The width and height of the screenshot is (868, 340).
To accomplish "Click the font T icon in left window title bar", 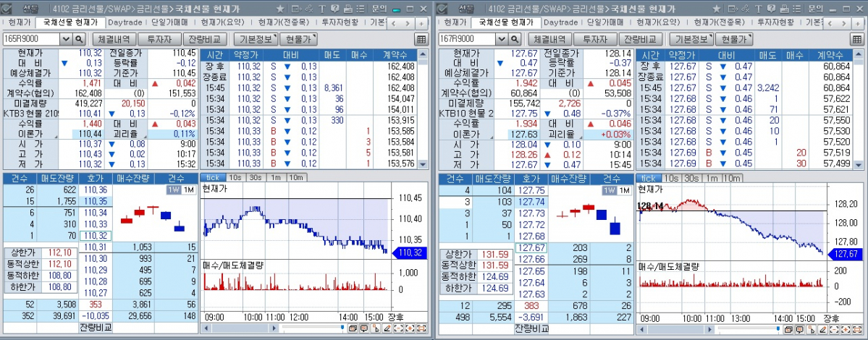I will click(x=322, y=9).
